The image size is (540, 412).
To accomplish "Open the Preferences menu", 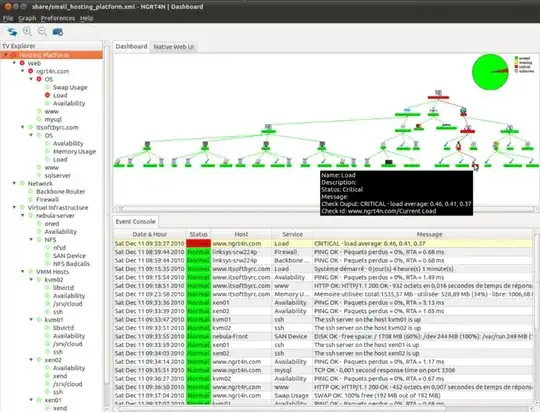I will coord(58,18).
